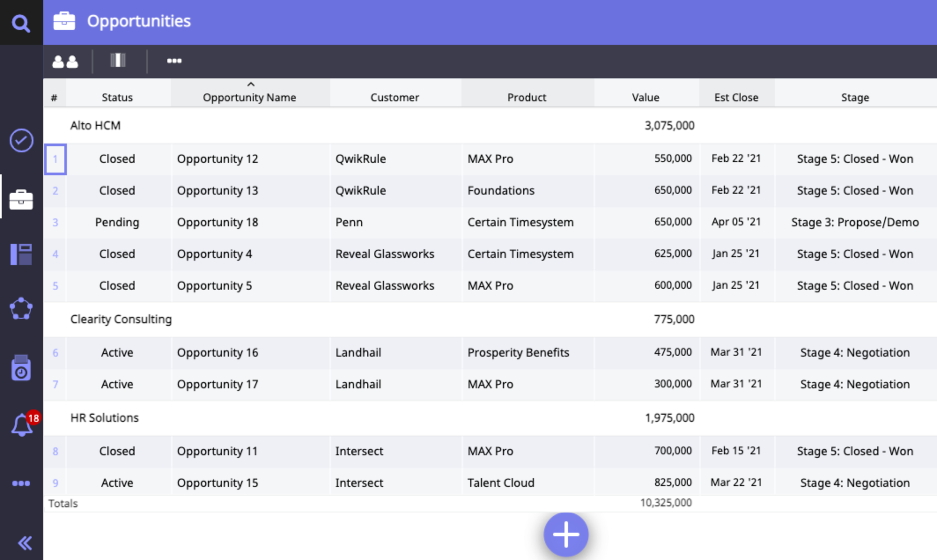Click the pentagon network sidebar icon
The width and height of the screenshot is (937, 560).
21,309
